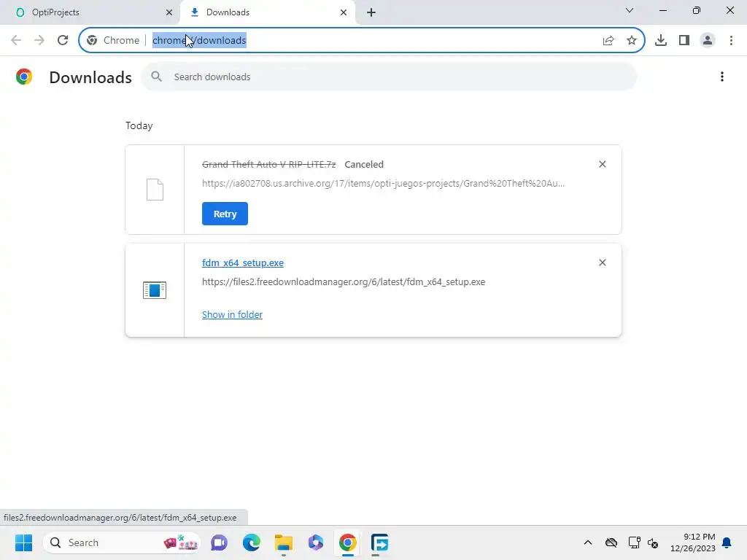Open a new tab with plus button
The image size is (747, 560).
click(x=371, y=12)
